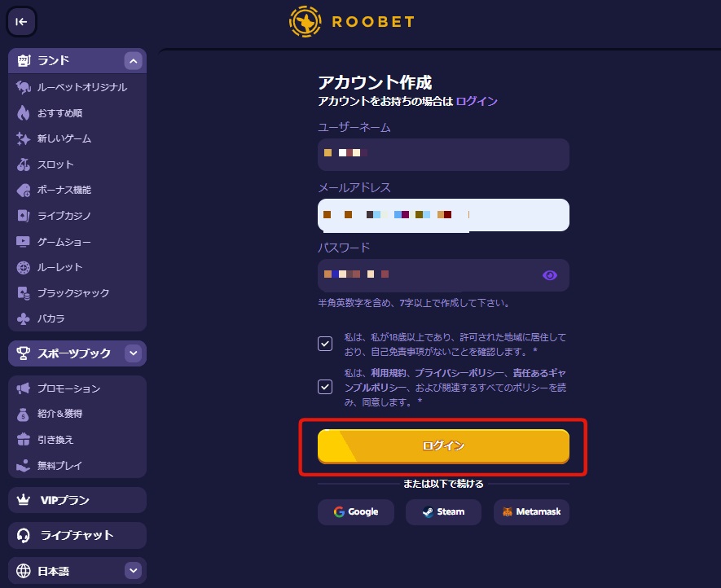
Task: Click the Metamask fox icon
Action: click(x=508, y=511)
